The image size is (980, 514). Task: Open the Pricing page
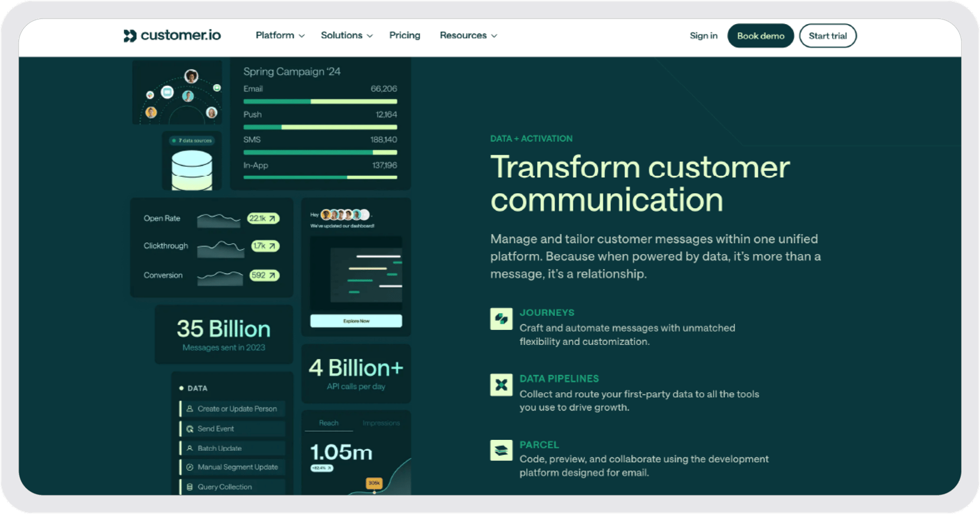(x=405, y=36)
